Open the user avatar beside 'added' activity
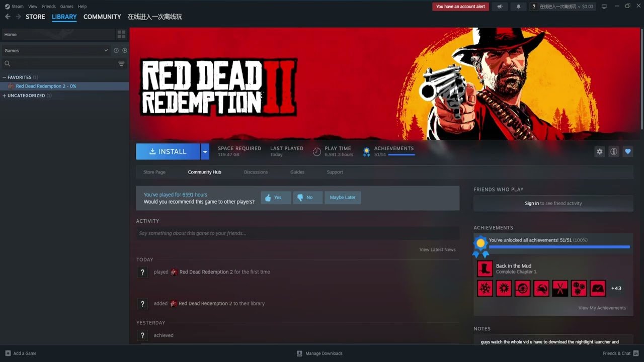This screenshot has height=362, width=644. click(143, 304)
